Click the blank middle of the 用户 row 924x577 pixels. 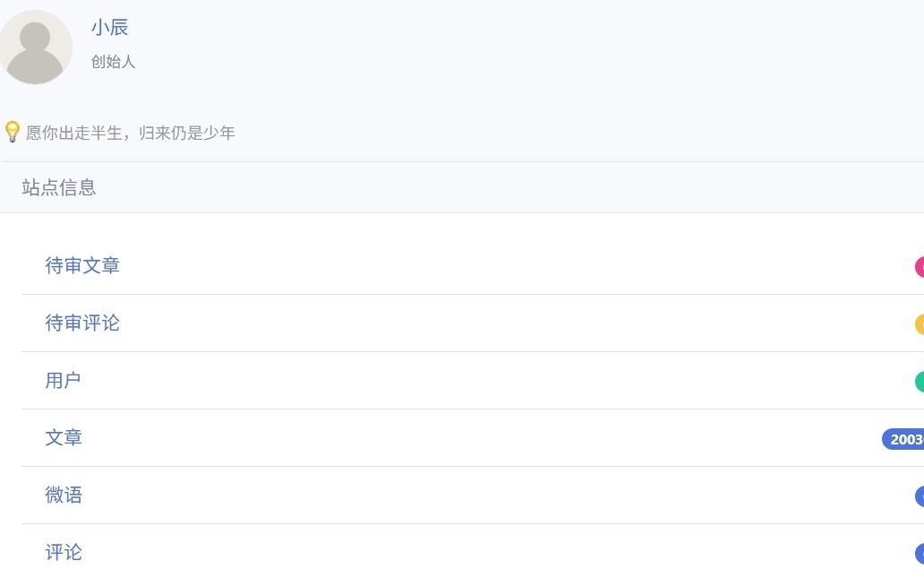click(473, 381)
